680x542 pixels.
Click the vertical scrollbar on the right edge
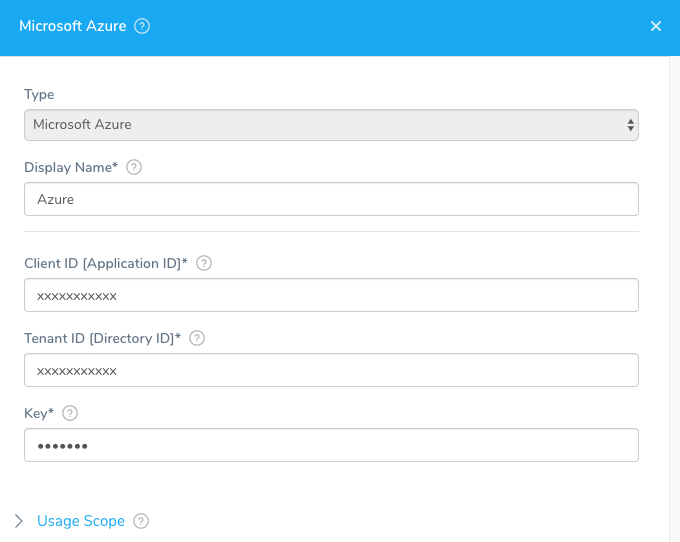tap(675, 299)
